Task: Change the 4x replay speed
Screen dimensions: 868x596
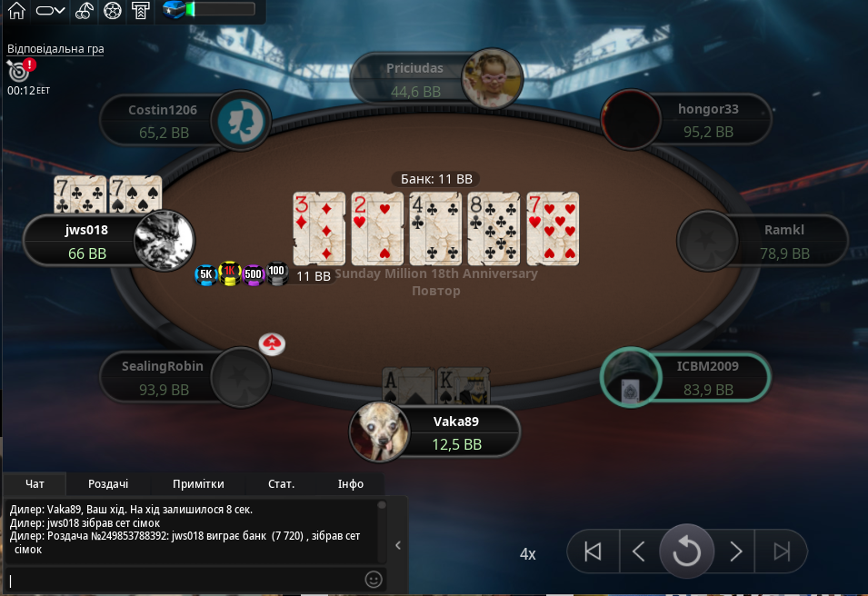Action: point(527,554)
